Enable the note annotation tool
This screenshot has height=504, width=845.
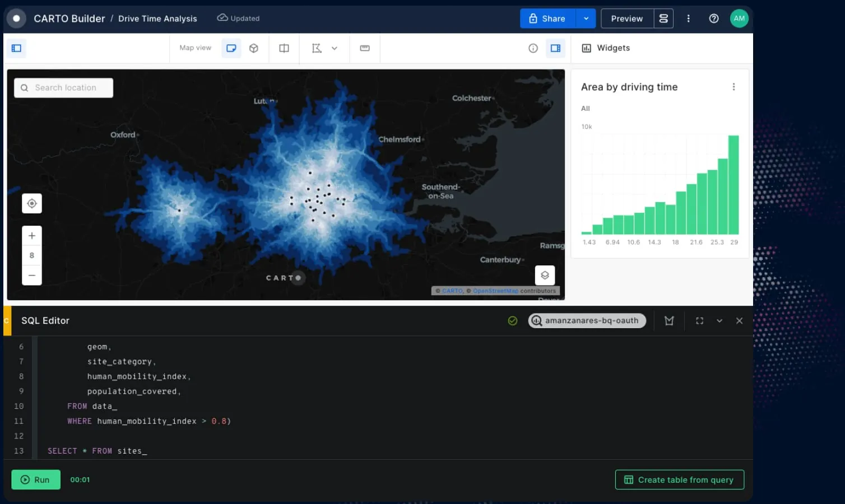coord(231,48)
